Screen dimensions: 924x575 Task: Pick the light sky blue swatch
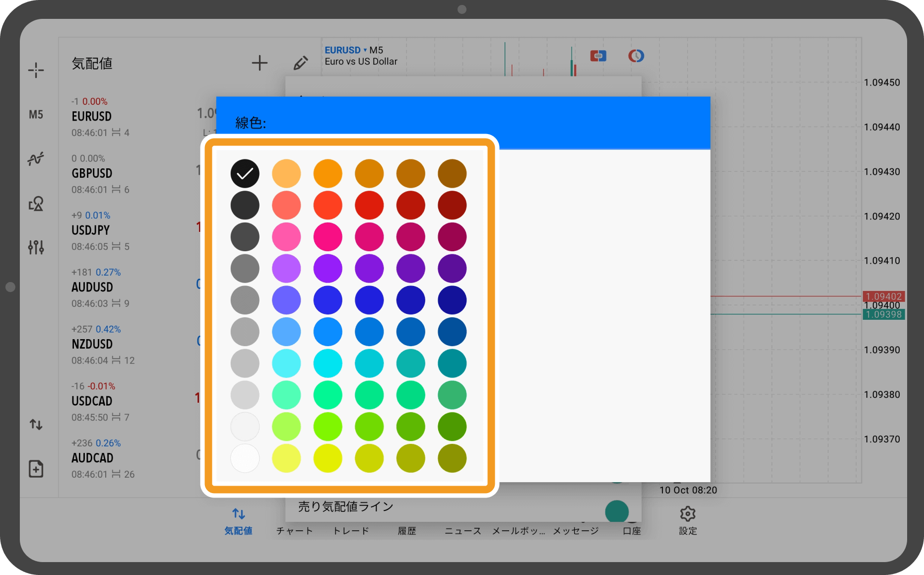tap(286, 332)
